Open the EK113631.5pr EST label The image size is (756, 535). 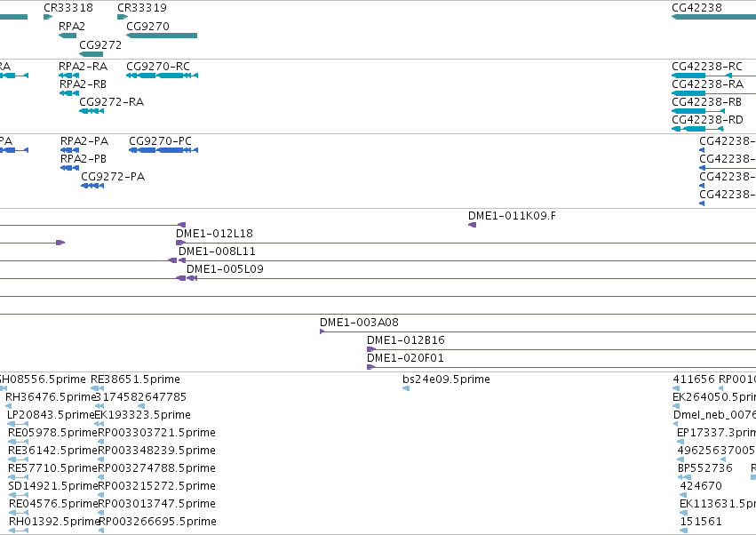pyautogui.click(x=718, y=504)
